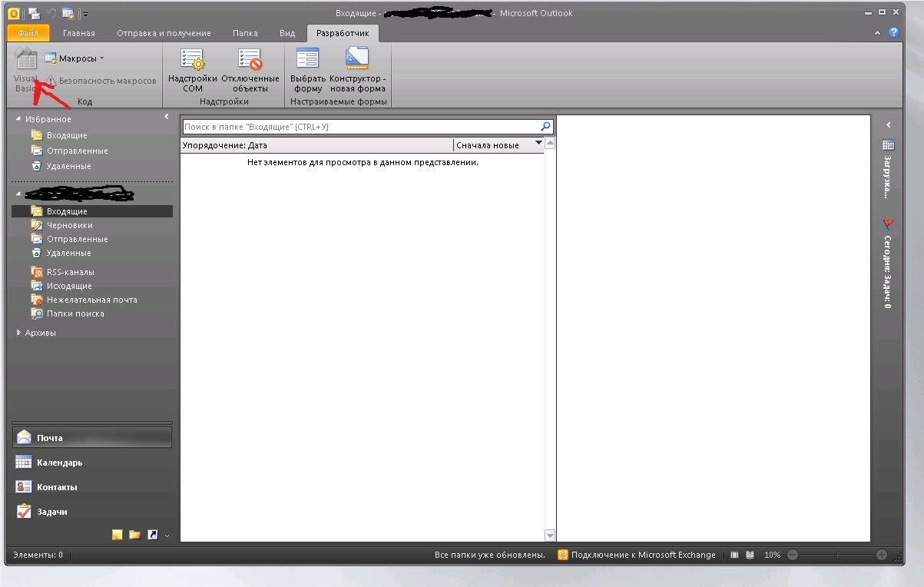Expand the Архивы node
The width and height of the screenshot is (924, 587).
click(19, 333)
